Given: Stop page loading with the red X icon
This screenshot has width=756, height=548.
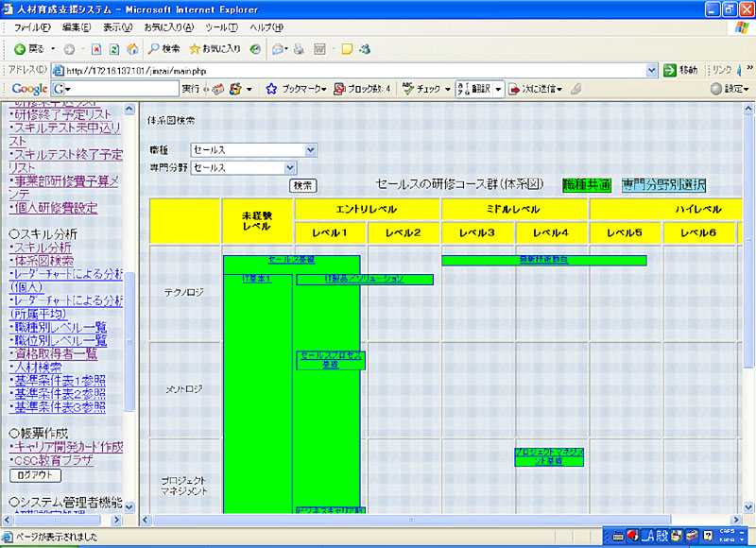Looking at the screenshot, I should [96, 49].
